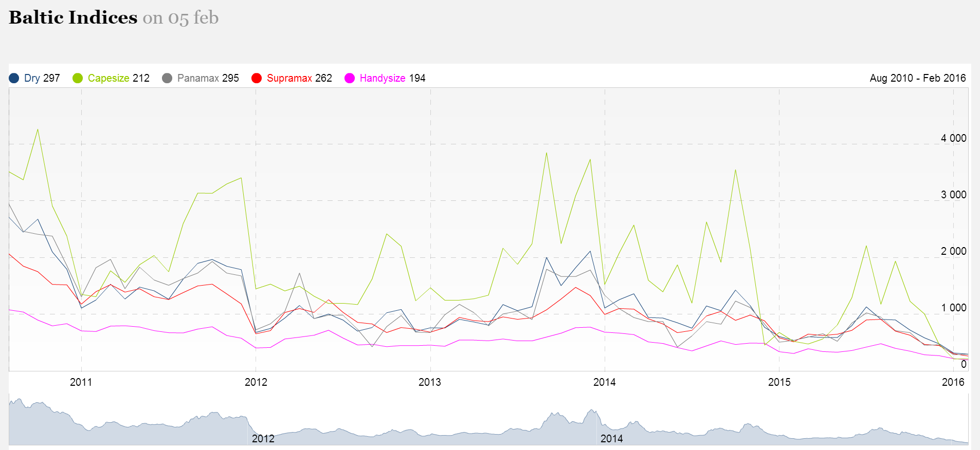
Task: Click the dark blue Dry legend dot
Action: [14, 78]
